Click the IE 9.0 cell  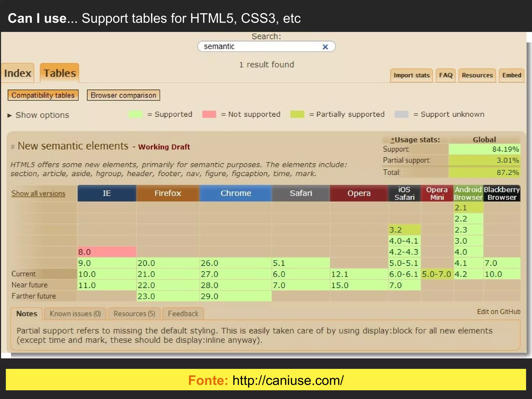[x=107, y=263]
